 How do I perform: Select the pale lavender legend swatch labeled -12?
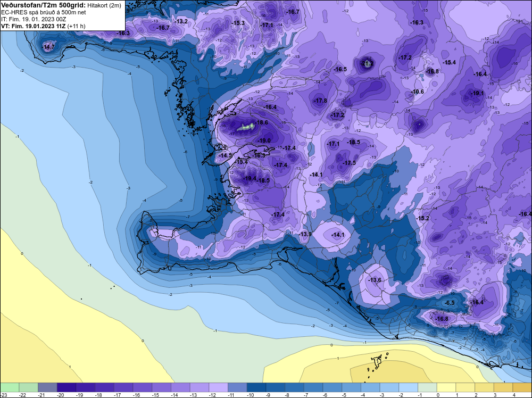(219, 387)
